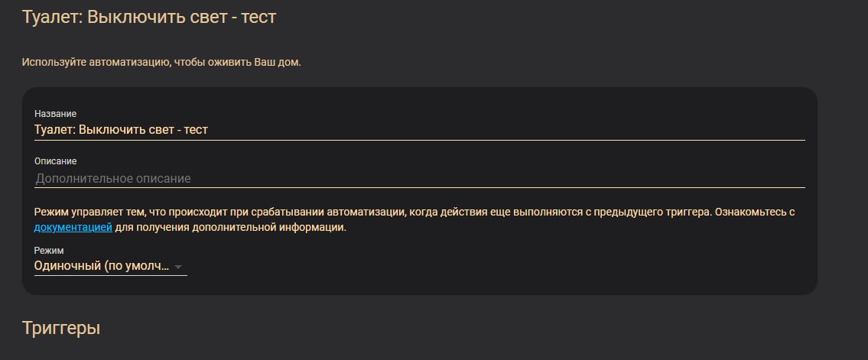Open the "Одиночный (по умолч...)" mode dropdown
This screenshot has height=360, width=868.
coord(102,266)
